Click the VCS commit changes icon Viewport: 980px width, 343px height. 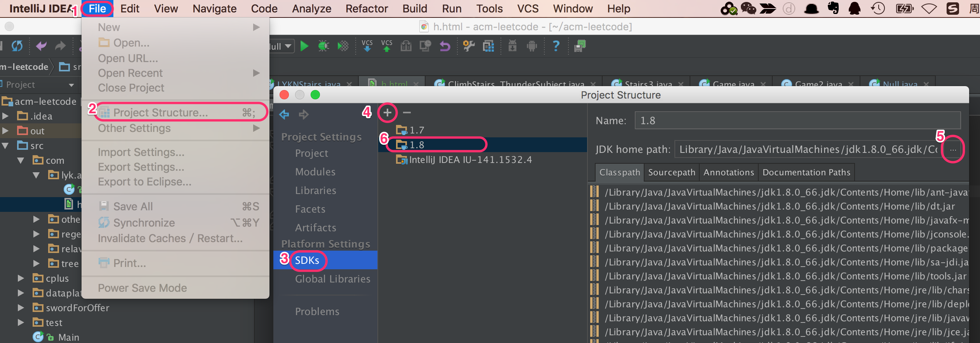(387, 46)
